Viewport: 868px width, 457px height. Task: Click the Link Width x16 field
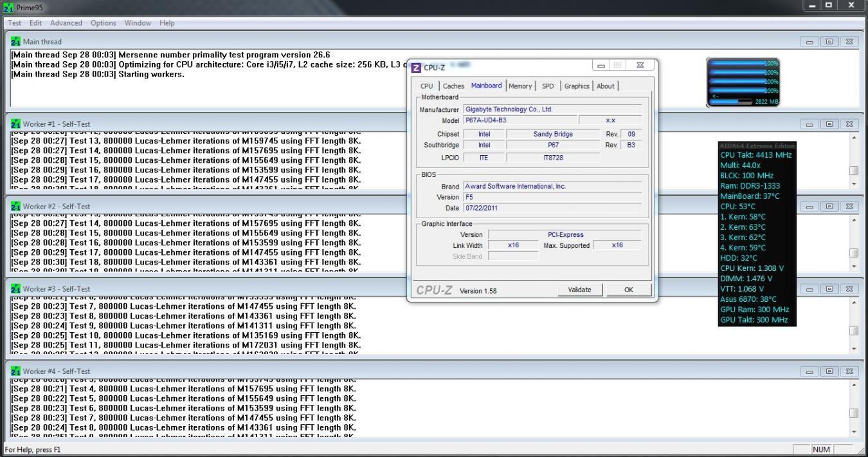(x=513, y=245)
